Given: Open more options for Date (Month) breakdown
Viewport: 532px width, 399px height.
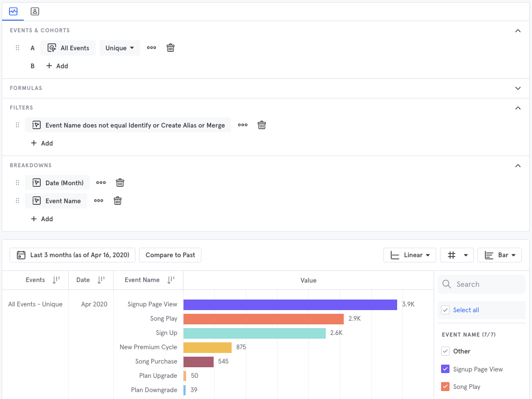Looking at the screenshot, I should tap(101, 183).
